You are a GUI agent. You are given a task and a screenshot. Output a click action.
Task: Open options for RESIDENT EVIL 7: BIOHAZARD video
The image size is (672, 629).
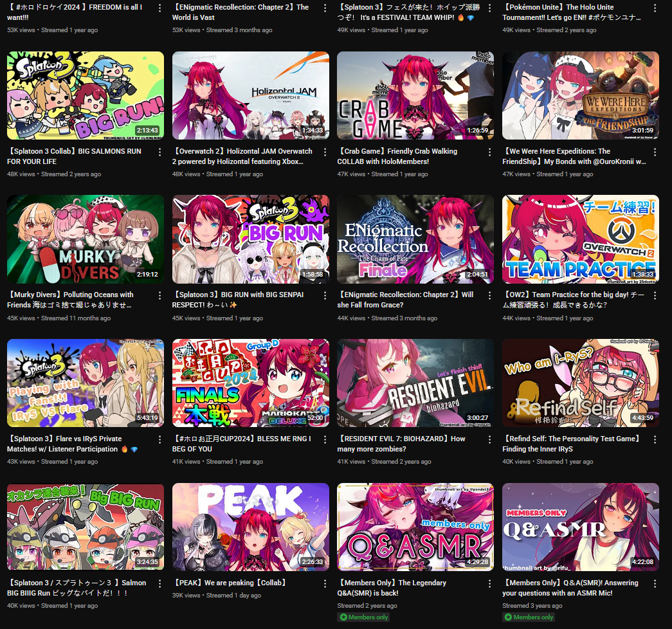tap(490, 439)
